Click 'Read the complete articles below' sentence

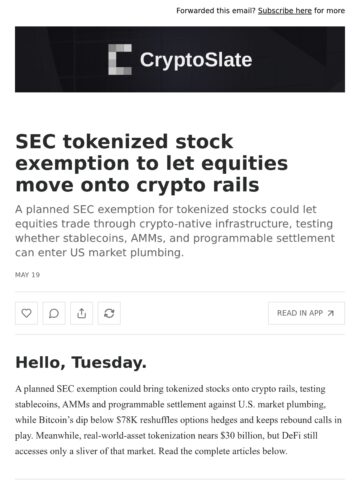tap(223, 451)
